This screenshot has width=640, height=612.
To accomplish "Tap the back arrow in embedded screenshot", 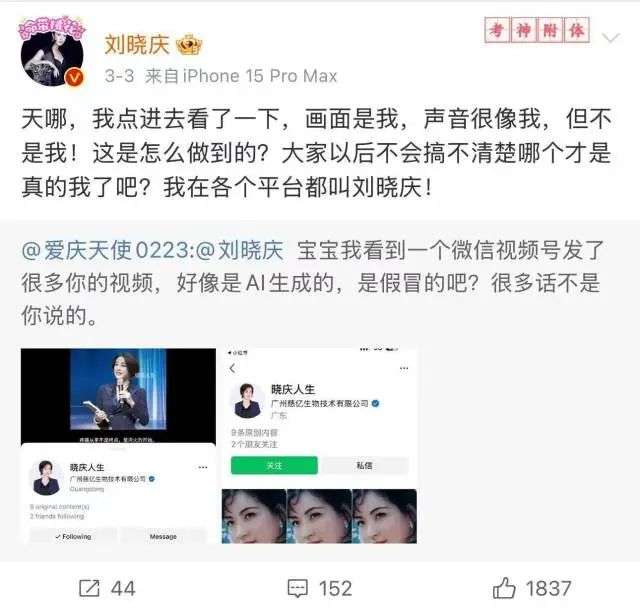I will coord(233,369).
